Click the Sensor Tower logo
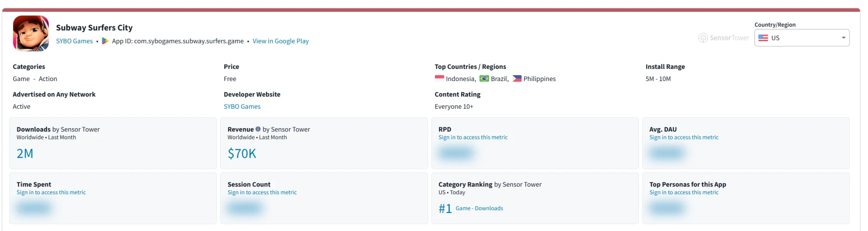The width and height of the screenshot is (868, 231). [x=723, y=38]
